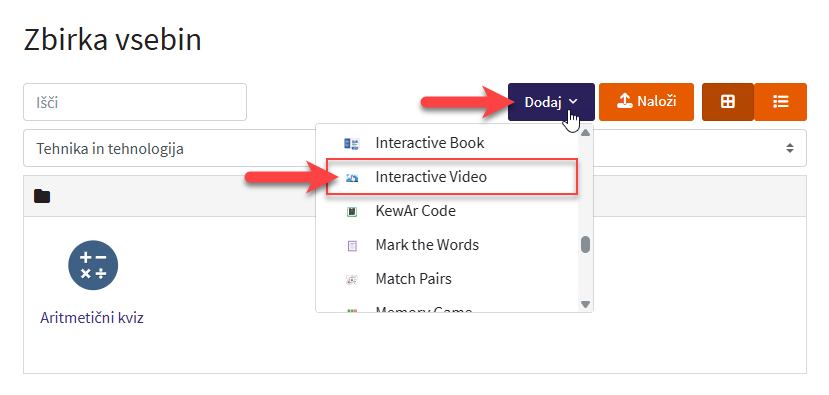Choose Interactive Book from menu
The width and height of the screenshot is (829, 395).
[x=447, y=143]
